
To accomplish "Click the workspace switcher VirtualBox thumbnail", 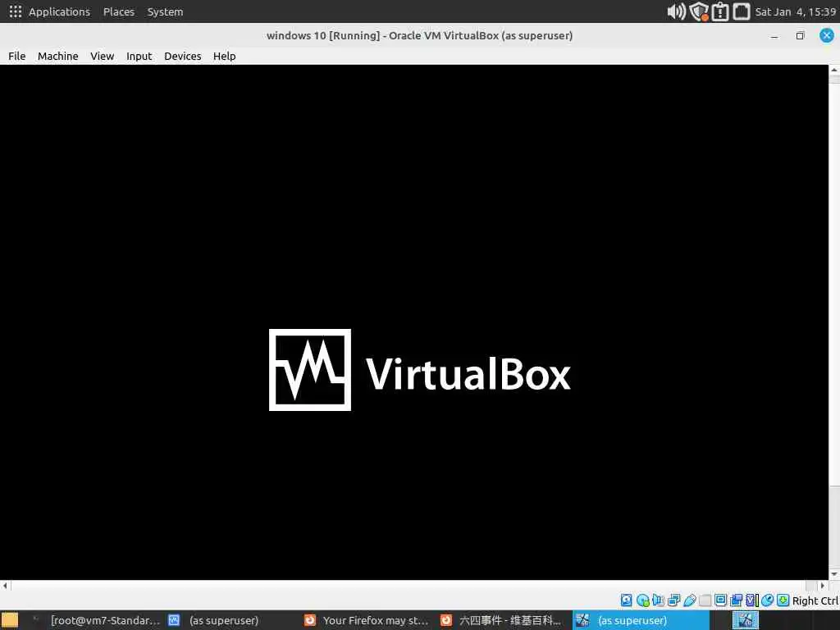I will click(745, 620).
